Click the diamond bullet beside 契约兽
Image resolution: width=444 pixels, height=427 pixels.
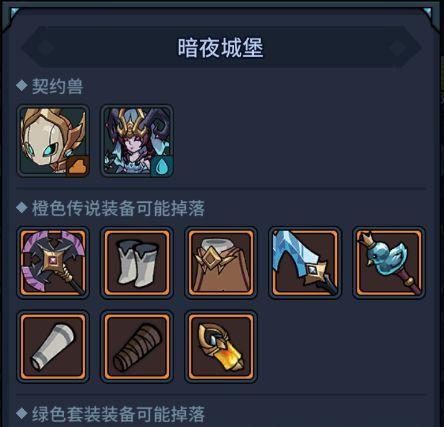(22, 86)
